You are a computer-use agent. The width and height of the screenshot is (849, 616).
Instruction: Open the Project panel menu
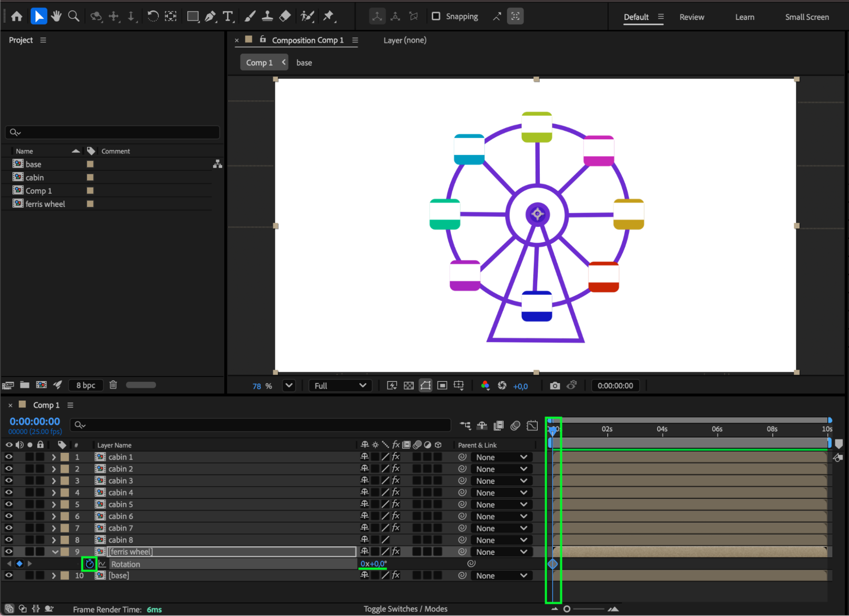[43, 40]
